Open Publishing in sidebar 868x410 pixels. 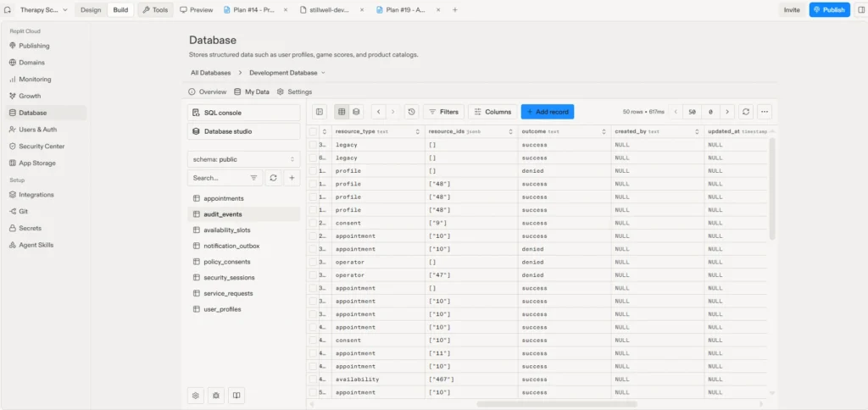point(46,46)
